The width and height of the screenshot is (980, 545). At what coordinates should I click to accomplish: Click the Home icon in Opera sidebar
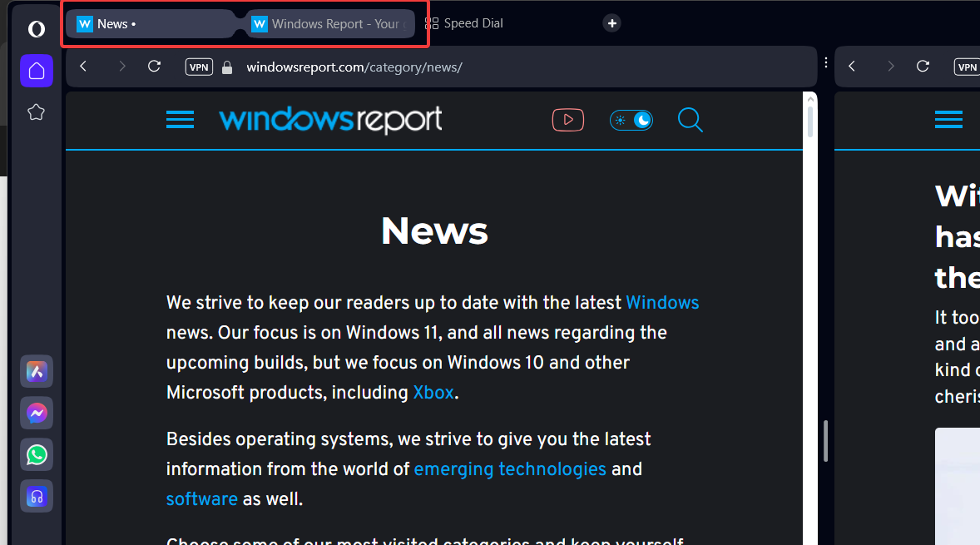tap(37, 71)
